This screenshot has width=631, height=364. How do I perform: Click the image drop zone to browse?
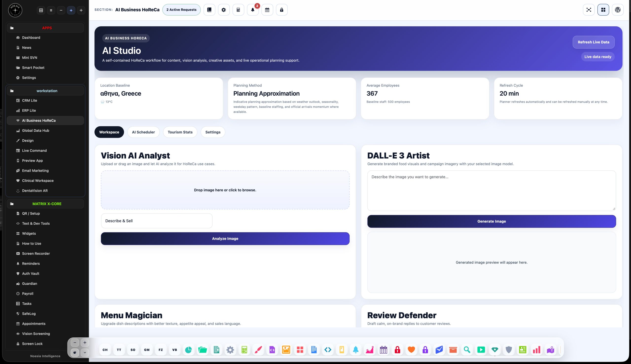tap(225, 190)
